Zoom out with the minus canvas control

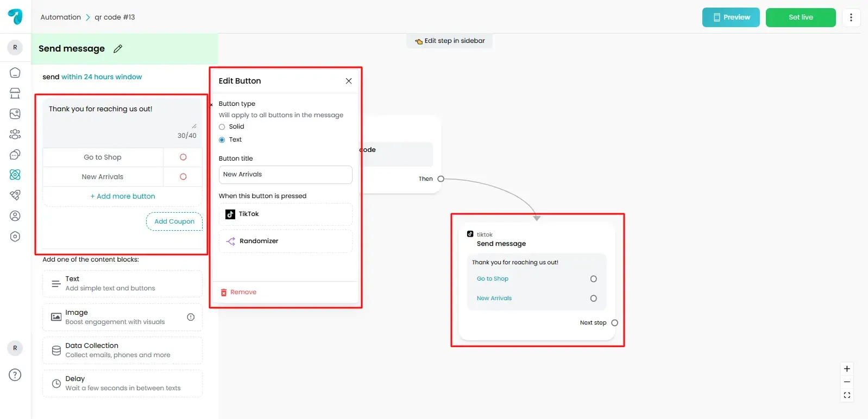pyautogui.click(x=847, y=382)
